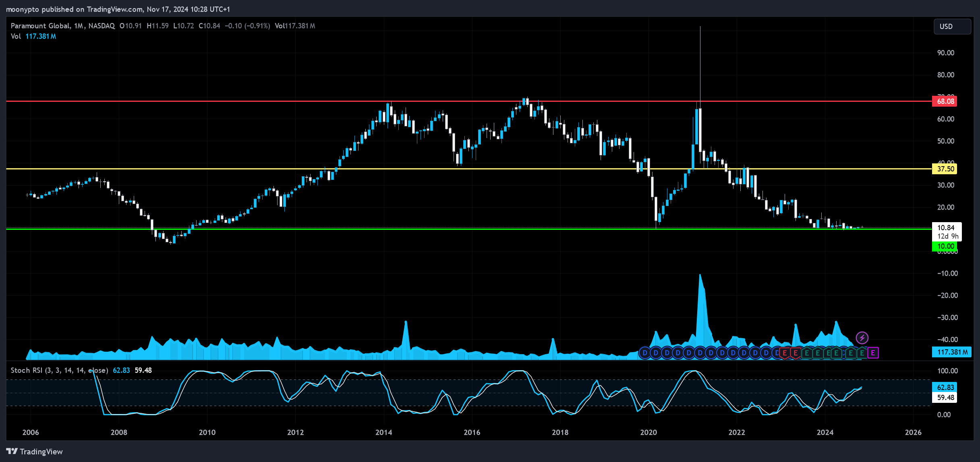
Task: Click the leftmost blue D dividend marker
Action: click(x=644, y=353)
